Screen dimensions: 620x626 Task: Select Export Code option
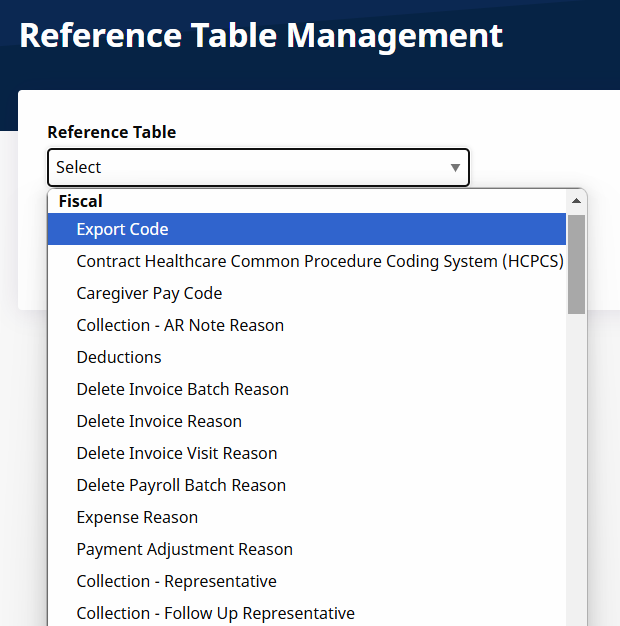click(122, 229)
